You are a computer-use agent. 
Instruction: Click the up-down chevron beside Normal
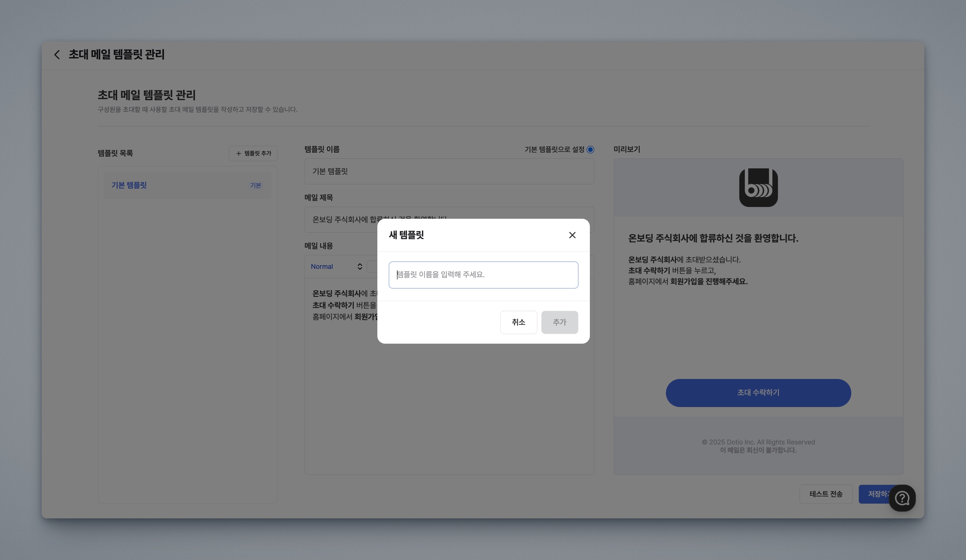pos(360,267)
